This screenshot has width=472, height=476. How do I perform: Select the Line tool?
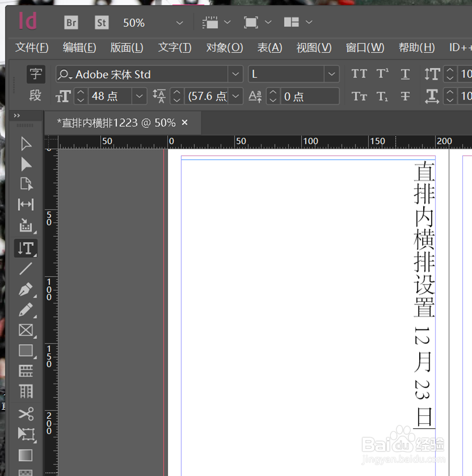click(x=26, y=269)
